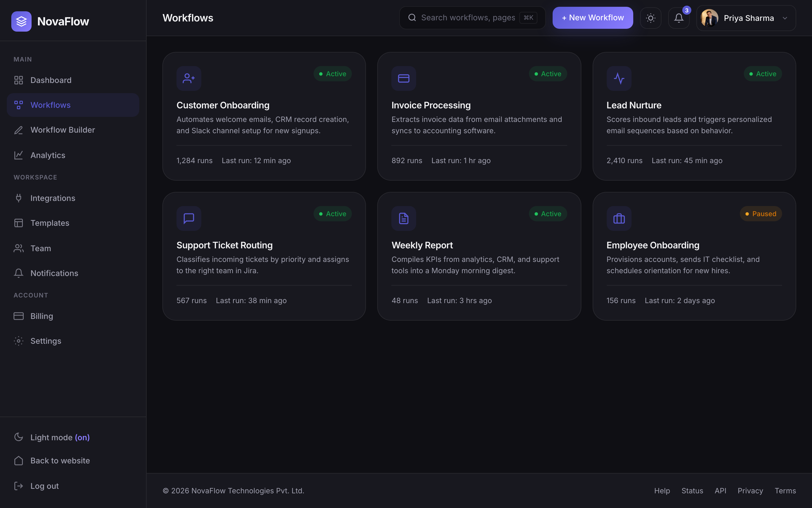Open Templates in the sidebar
Image resolution: width=812 pixels, height=508 pixels.
(x=73, y=223)
